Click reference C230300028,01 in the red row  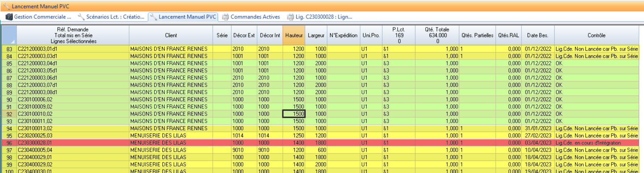[x=35, y=143]
